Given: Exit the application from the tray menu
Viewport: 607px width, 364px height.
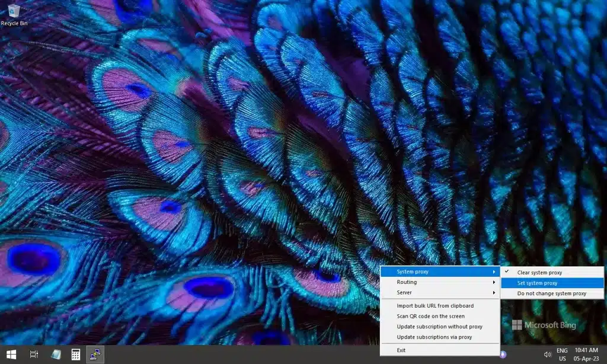Looking at the screenshot, I should [x=440, y=350].
